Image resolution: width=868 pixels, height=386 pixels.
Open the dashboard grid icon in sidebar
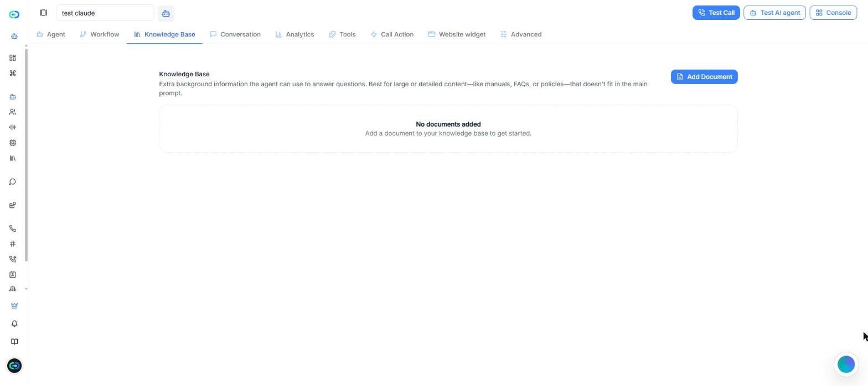[13, 58]
